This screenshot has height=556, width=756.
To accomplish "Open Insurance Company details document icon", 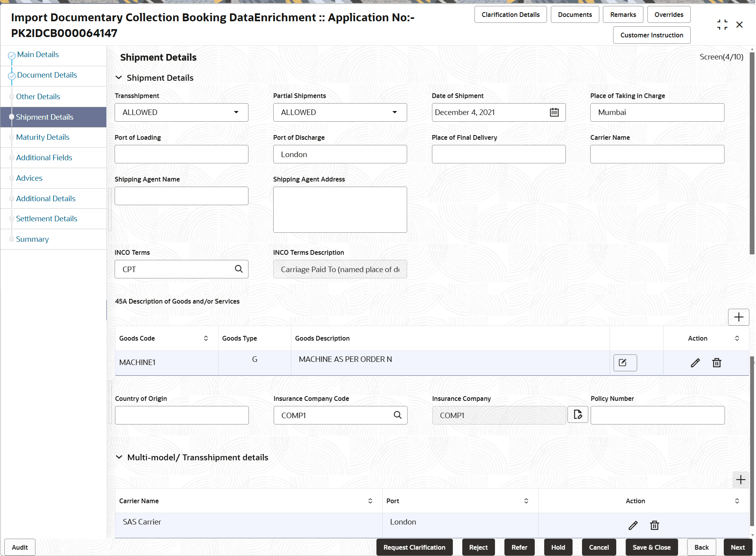I will [x=578, y=415].
